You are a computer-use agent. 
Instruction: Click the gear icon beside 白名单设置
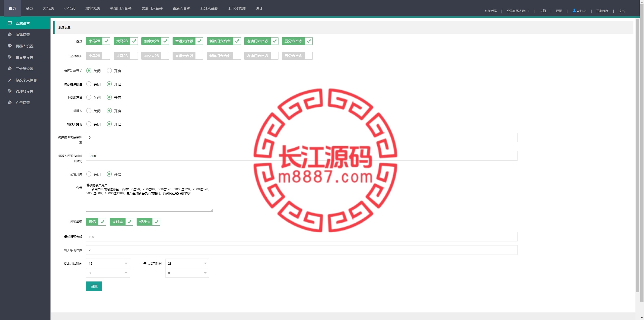coord(10,57)
